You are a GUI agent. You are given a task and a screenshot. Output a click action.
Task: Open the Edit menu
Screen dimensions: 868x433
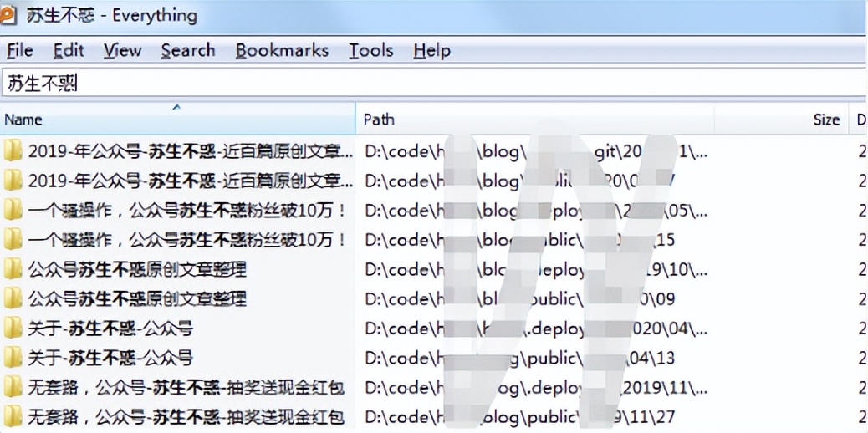(x=69, y=51)
